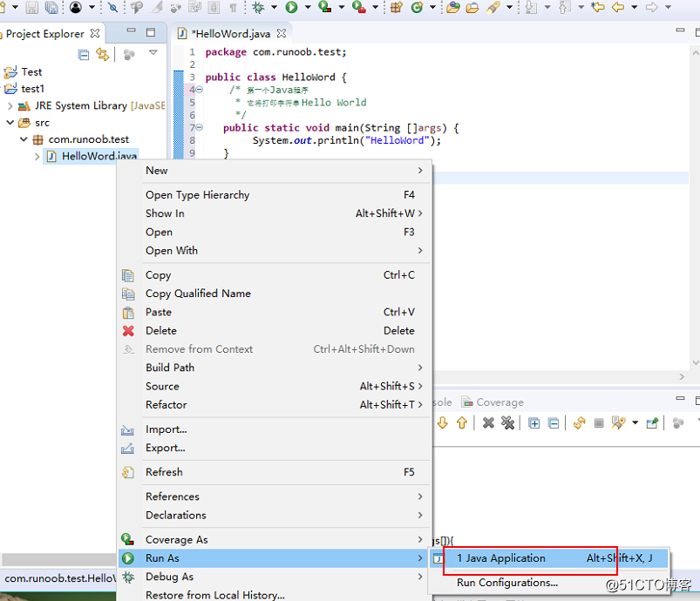Toggle Pin view icon in bottom panel

point(652,422)
